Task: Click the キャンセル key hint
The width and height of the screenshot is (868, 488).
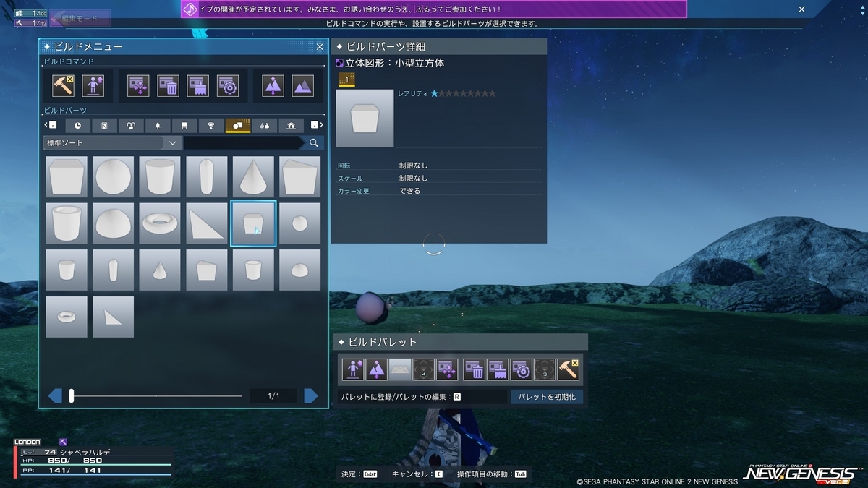Action: pos(417,474)
